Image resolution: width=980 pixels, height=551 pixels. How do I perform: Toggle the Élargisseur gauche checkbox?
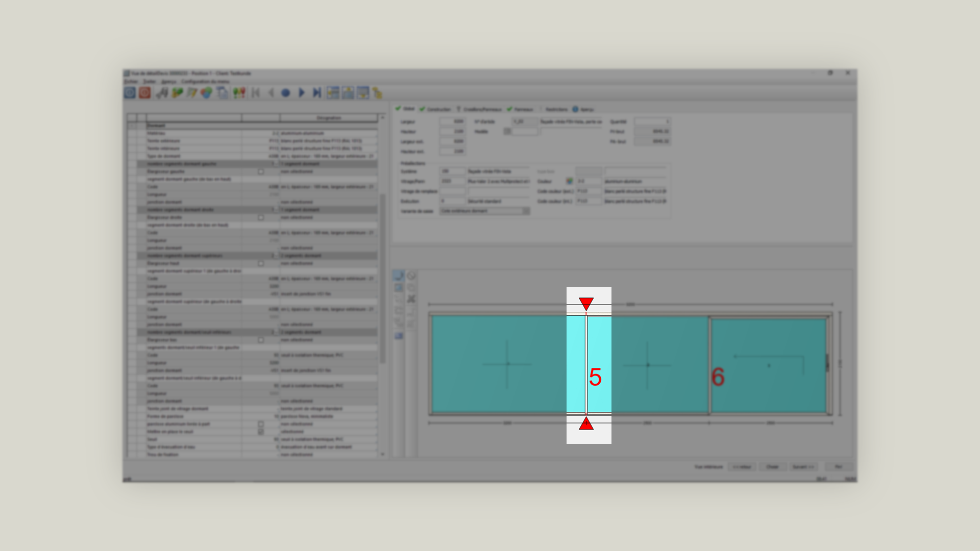click(261, 172)
